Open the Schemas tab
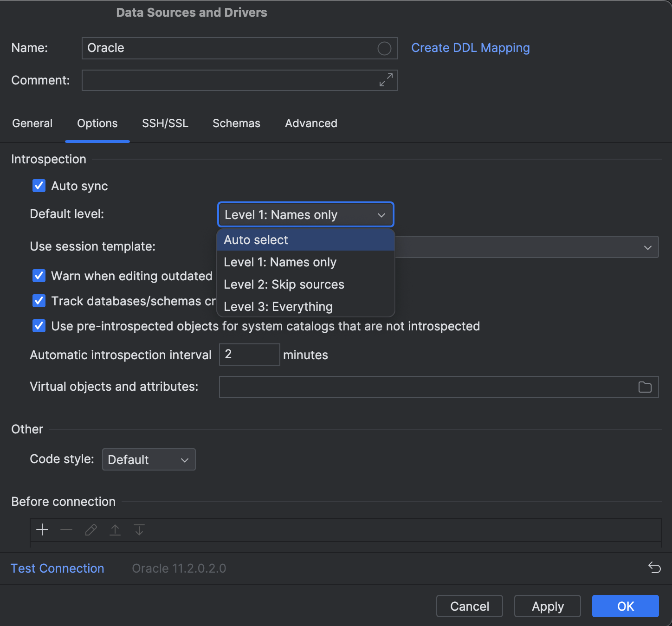This screenshot has width=672, height=626. 236,123
